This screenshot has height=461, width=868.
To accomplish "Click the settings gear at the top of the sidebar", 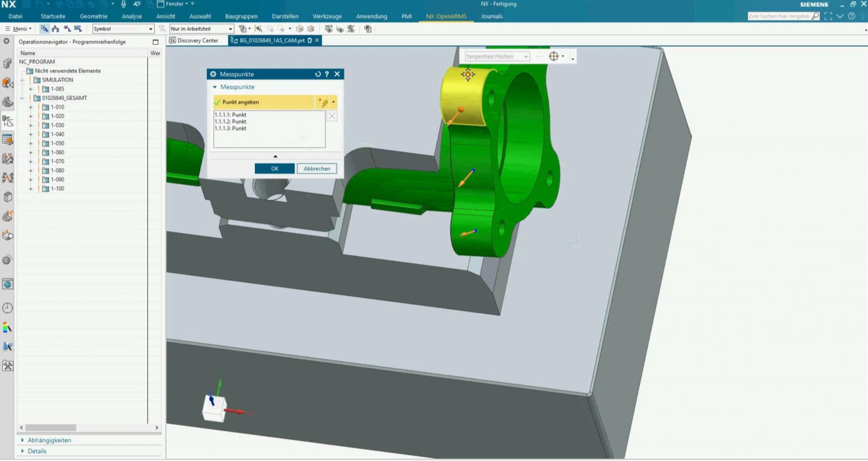I will click(7, 41).
